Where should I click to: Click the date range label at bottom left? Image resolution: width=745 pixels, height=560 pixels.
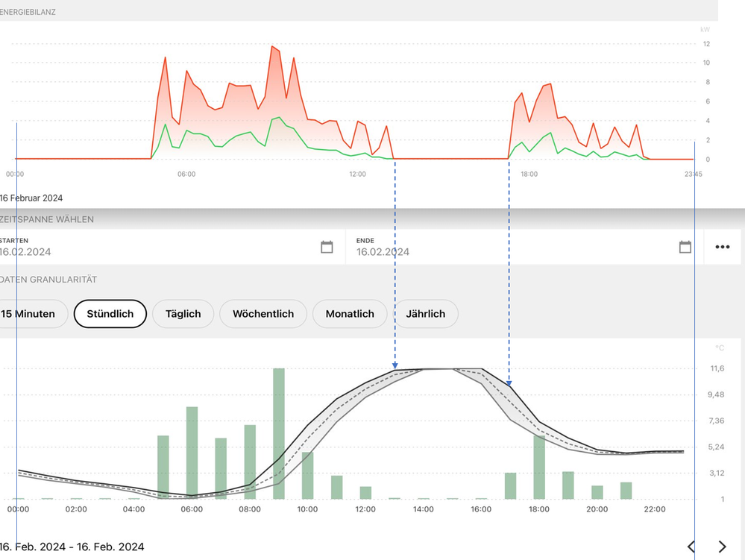point(72,547)
